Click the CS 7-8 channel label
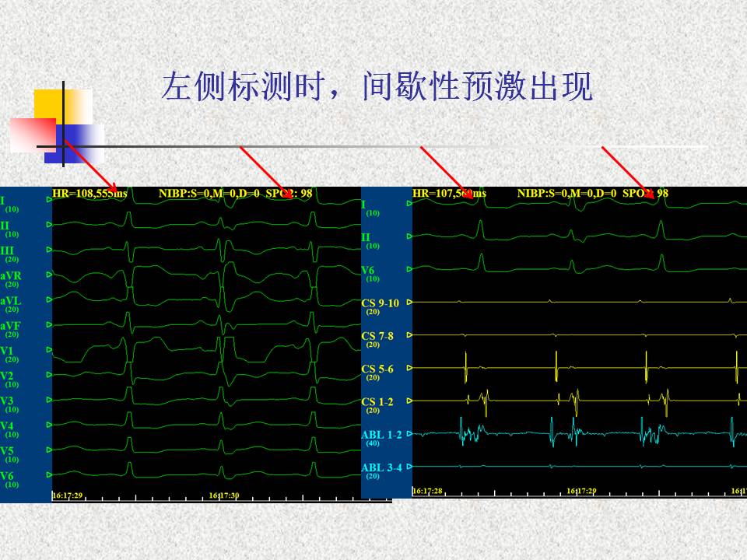Screen dimensions: 747x560 (x=377, y=336)
